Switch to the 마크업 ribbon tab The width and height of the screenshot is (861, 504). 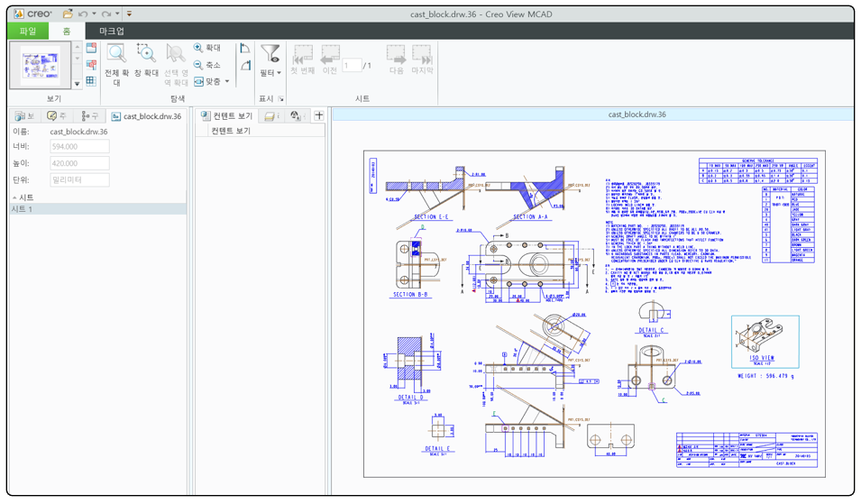[x=112, y=32]
